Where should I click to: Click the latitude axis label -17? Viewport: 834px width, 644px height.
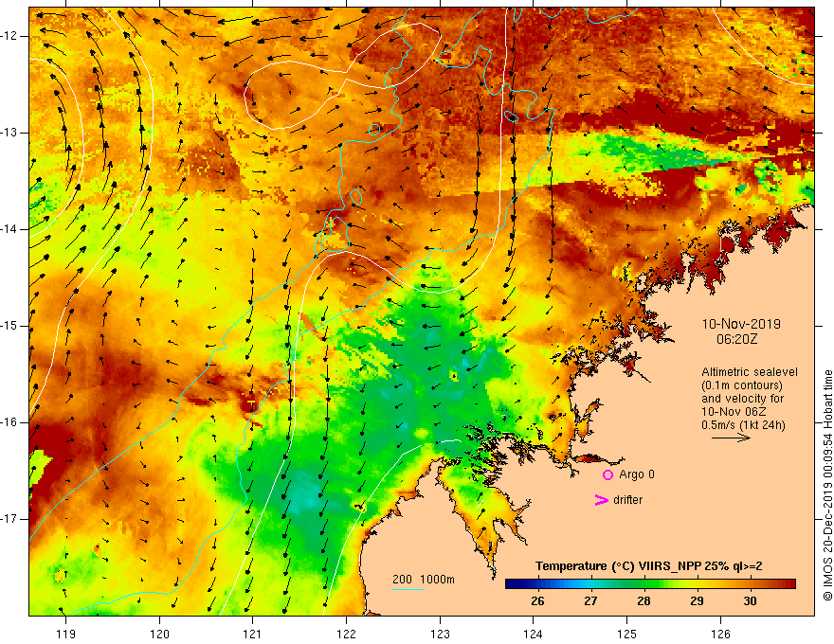(x=9, y=519)
